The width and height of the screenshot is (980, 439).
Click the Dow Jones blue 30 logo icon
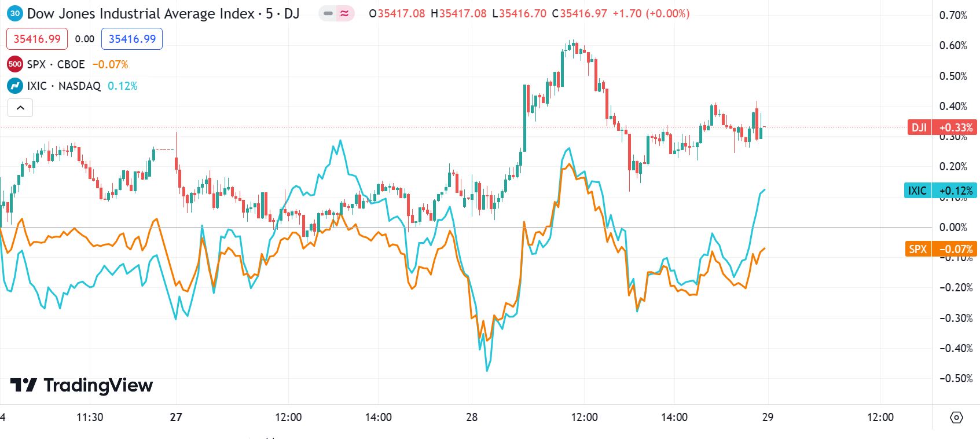coord(15,13)
